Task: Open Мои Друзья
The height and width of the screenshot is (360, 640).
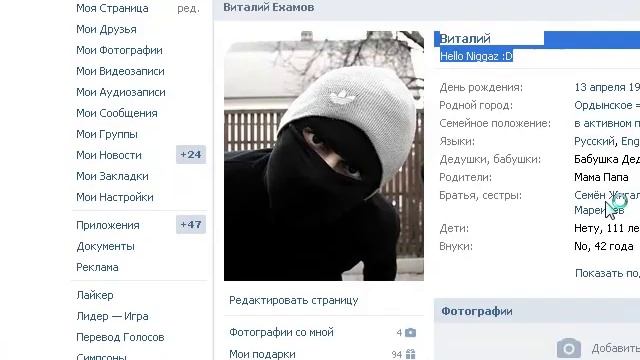Action: 107,29
